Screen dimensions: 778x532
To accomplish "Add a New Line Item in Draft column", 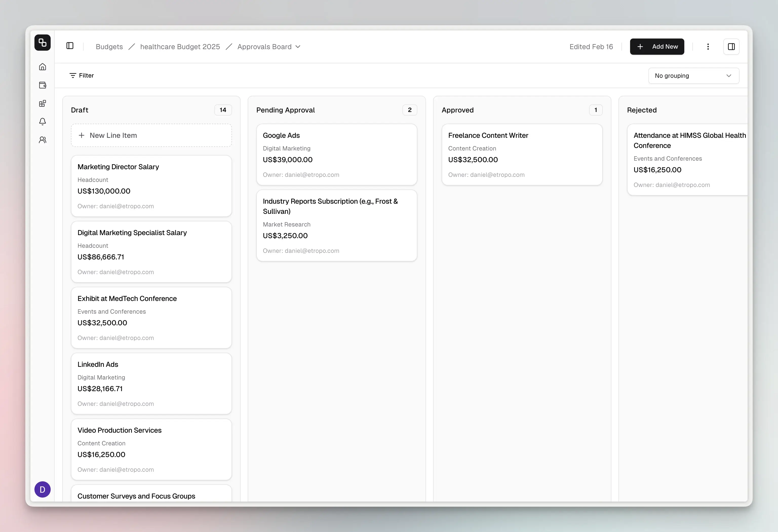I will pyautogui.click(x=151, y=135).
